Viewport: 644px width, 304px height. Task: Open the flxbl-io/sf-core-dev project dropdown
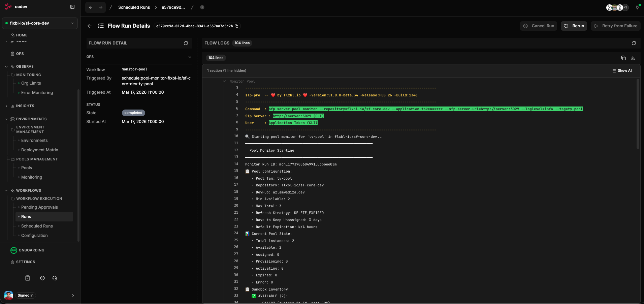coord(40,23)
